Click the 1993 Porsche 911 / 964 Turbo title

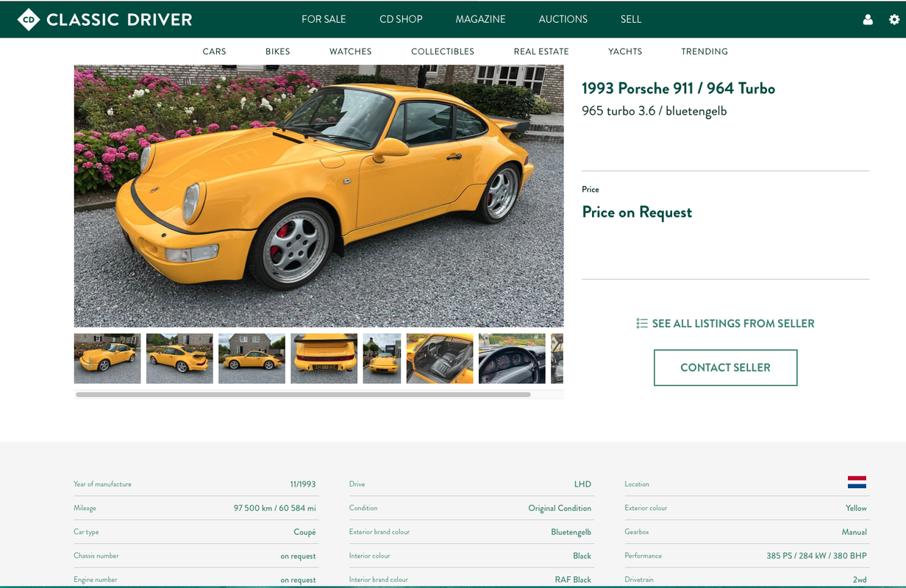coord(678,89)
